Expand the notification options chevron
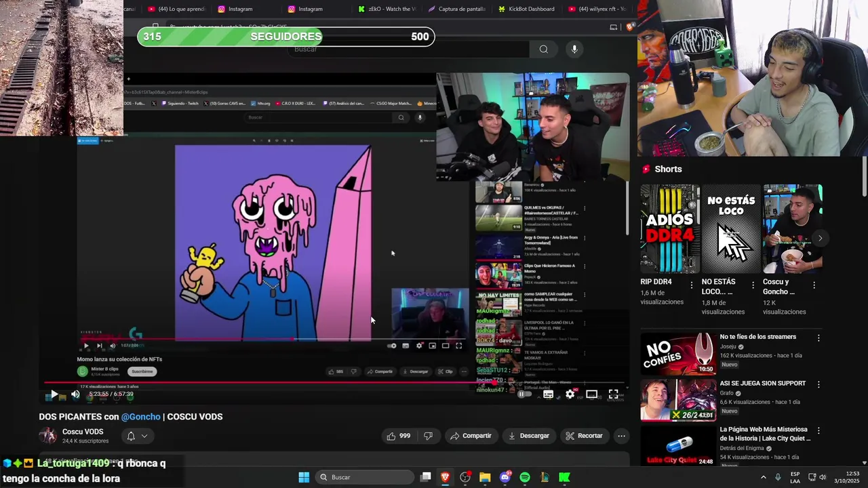Screen dimensions: 868x488 144,436
